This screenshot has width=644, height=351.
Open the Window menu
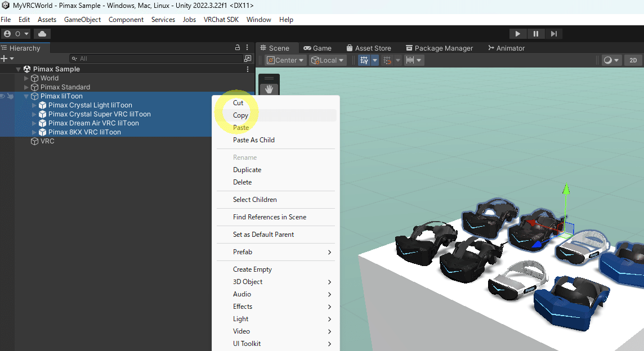259,19
